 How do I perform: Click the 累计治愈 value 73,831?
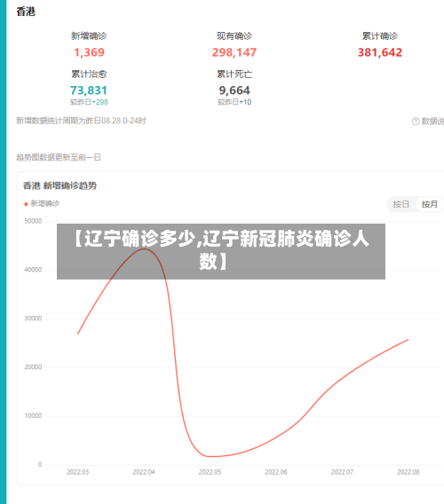pyautogui.click(x=89, y=91)
